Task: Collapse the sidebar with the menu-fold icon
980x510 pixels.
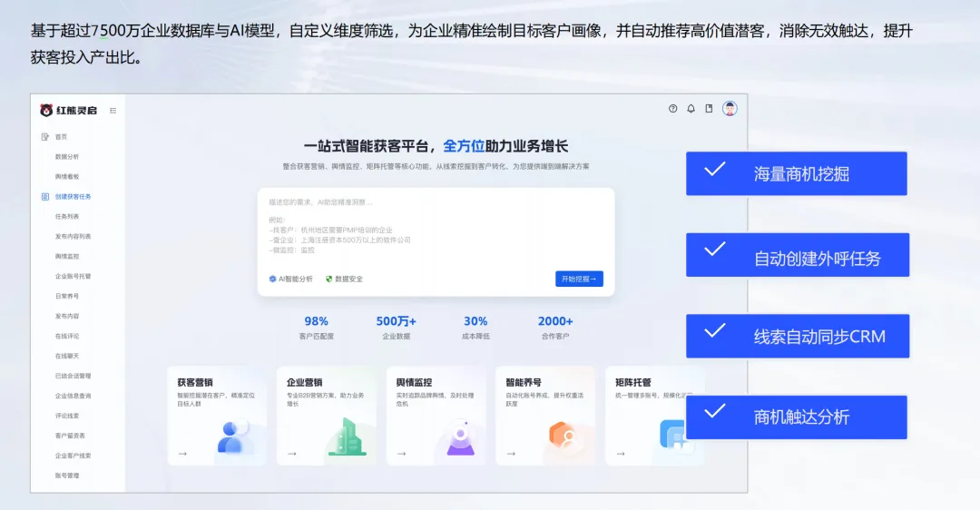Action: point(113,111)
